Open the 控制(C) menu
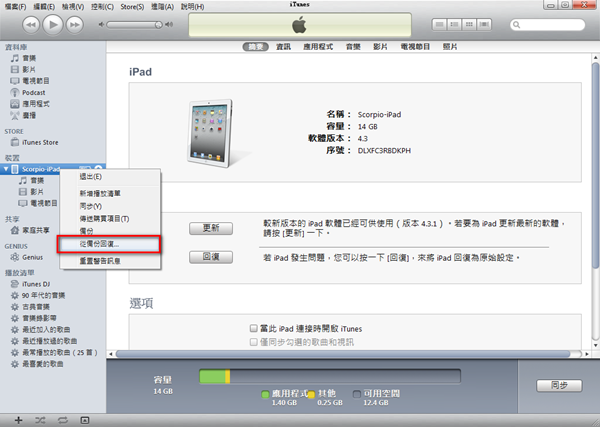600x427 pixels. tap(102, 7)
